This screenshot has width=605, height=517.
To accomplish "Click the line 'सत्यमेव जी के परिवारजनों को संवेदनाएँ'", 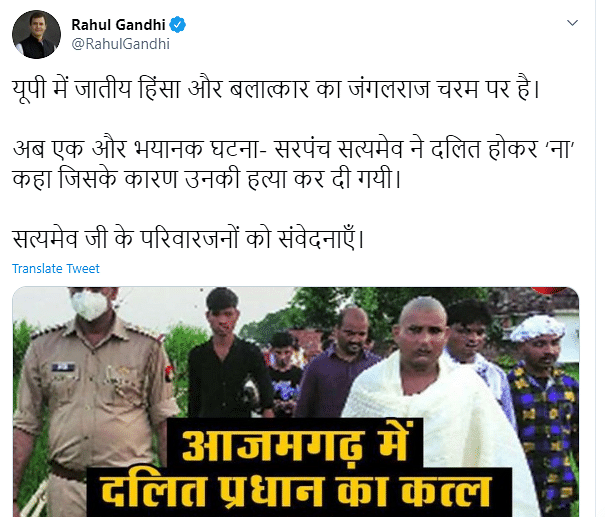I will (188, 238).
